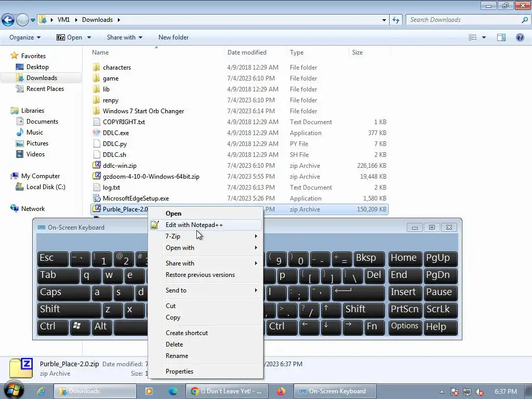
Task: Select the COPYRIGHT.txt file icon
Action: (97, 122)
